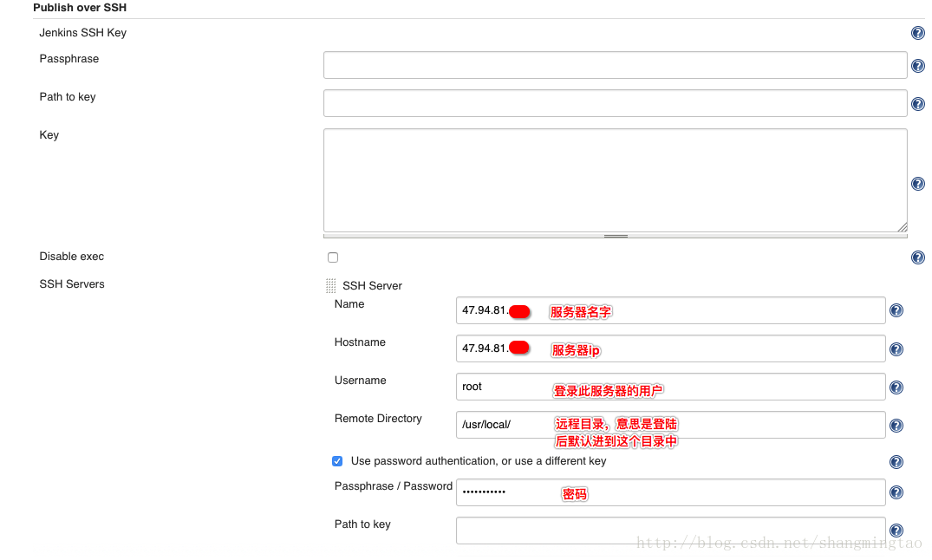Open help icon for SSH Server Path to key
This screenshot has height=560, width=932.
coord(896,531)
